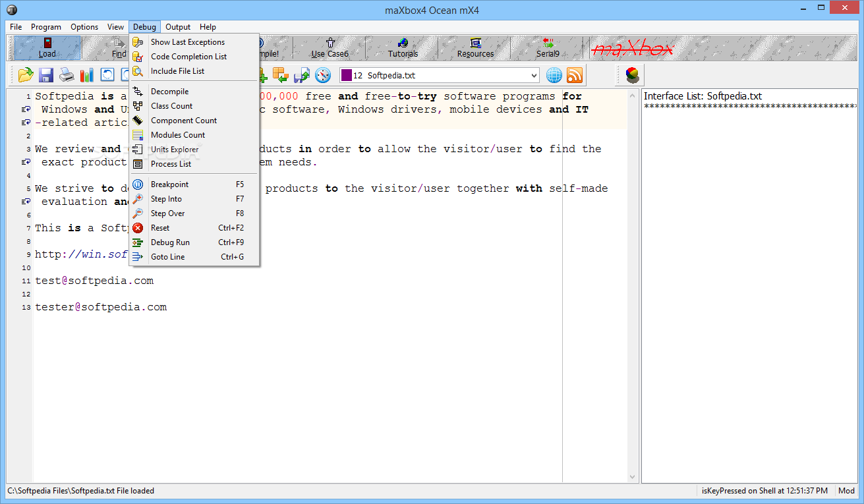Open the Program menu
This screenshot has width=864, height=504.
[46, 27]
